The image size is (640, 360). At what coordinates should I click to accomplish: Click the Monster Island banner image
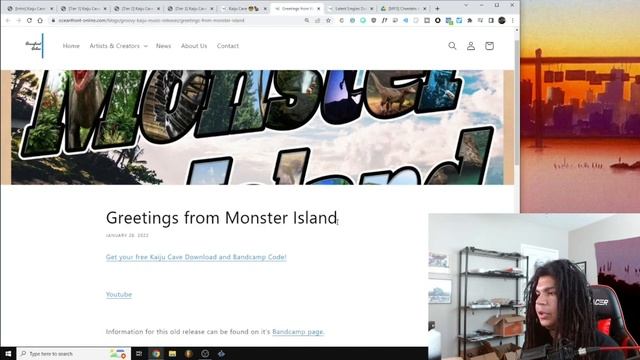(257, 127)
